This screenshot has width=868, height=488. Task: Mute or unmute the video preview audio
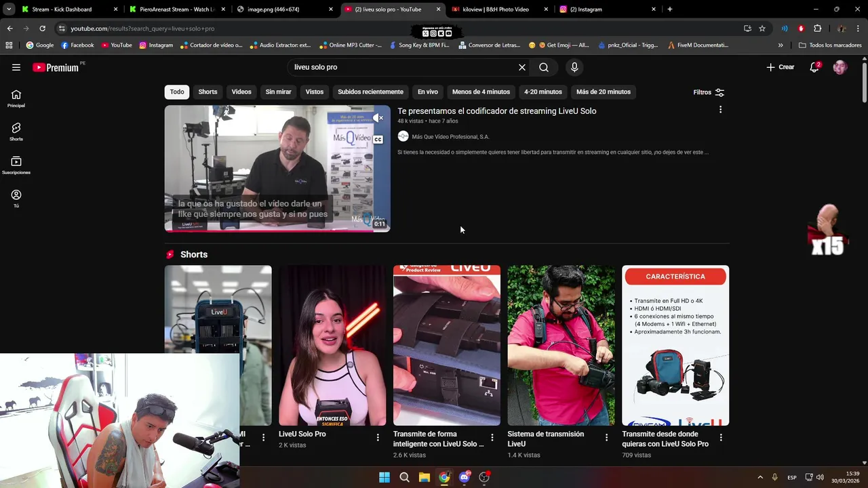378,118
